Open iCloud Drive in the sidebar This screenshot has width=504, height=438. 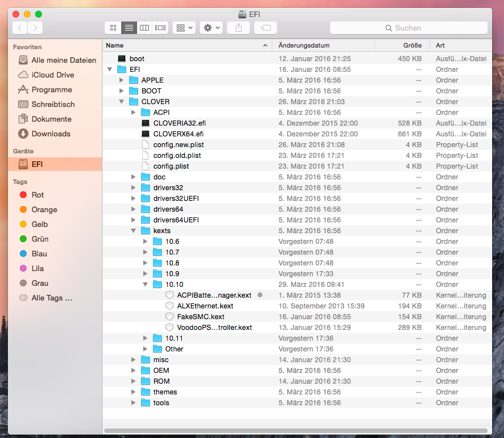pyautogui.click(x=46, y=75)
